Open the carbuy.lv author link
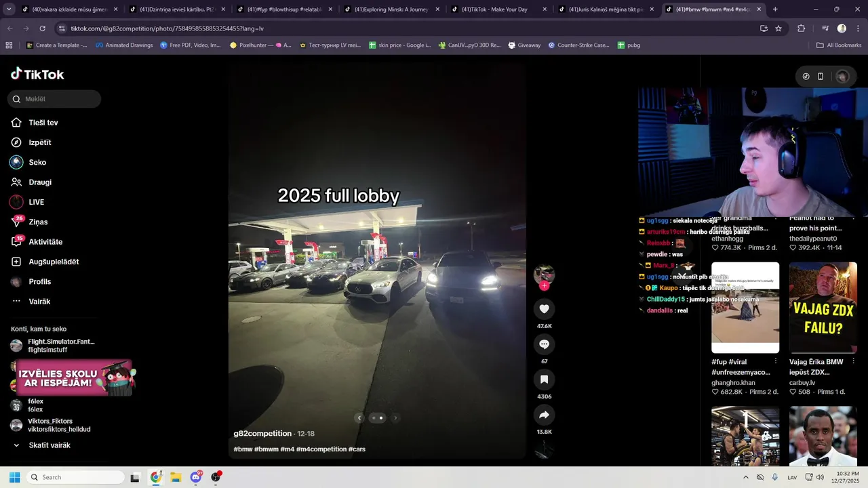This screenshot has height=488, width=868. click(803, 383)
